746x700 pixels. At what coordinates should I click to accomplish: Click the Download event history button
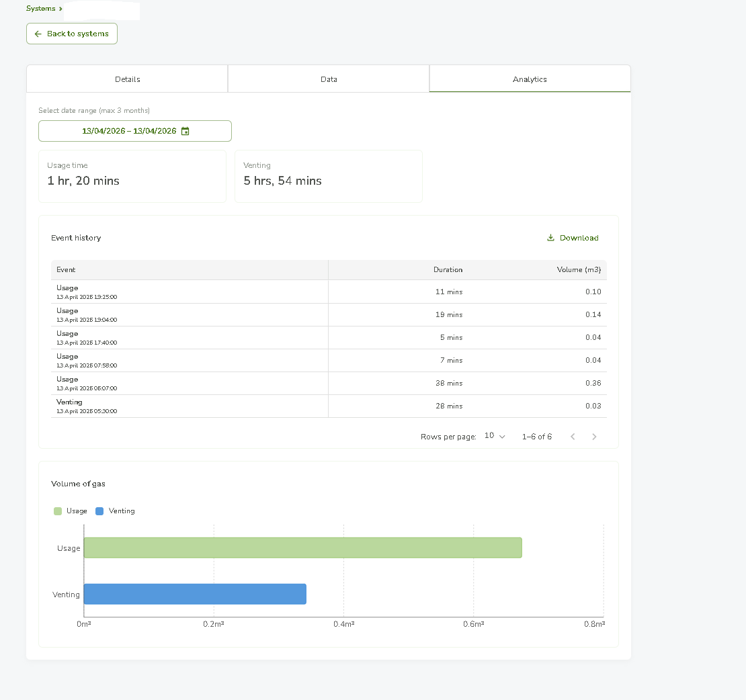(573, 238)
